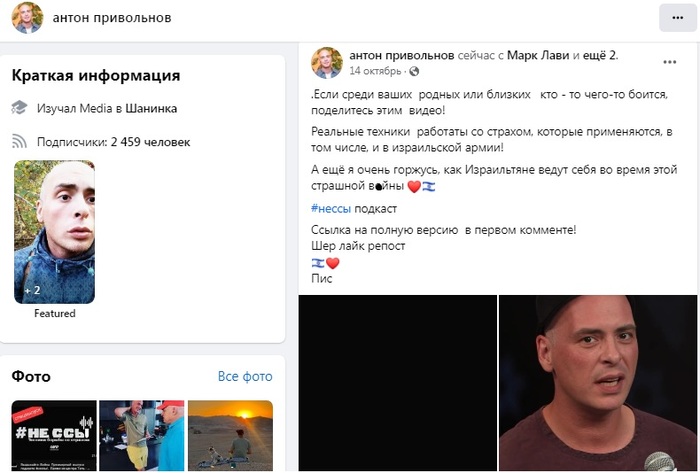Open the post's three-dot options menu
Viewport: 700px width, 473px height.
pyautogui.click(x=669, y=62)
